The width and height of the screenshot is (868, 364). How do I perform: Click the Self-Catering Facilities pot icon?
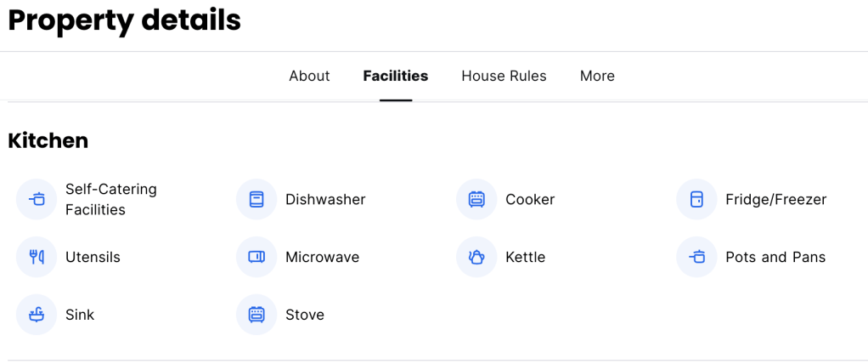pyautogui.click(x=37, y=200)
